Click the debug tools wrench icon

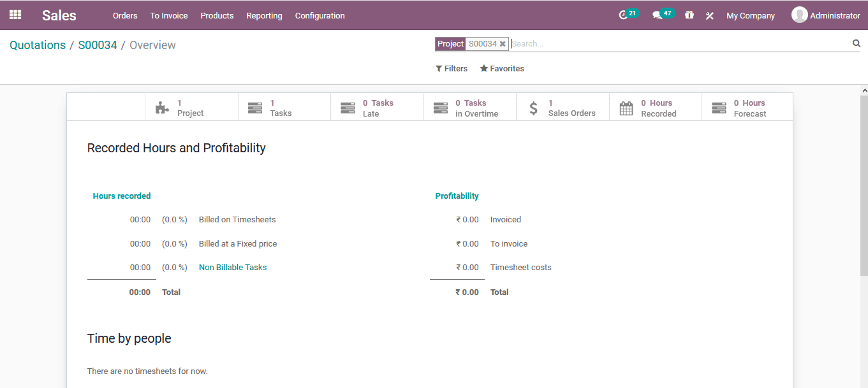click(x=709, y=16)
